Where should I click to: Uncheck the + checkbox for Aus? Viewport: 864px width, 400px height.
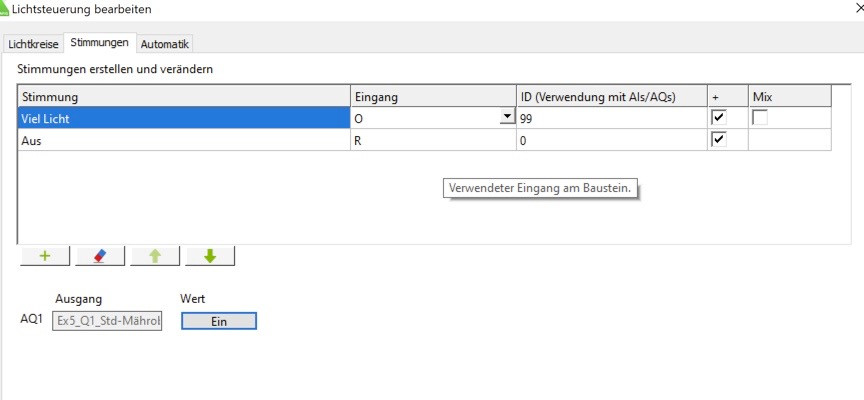(x=718, y=139)
